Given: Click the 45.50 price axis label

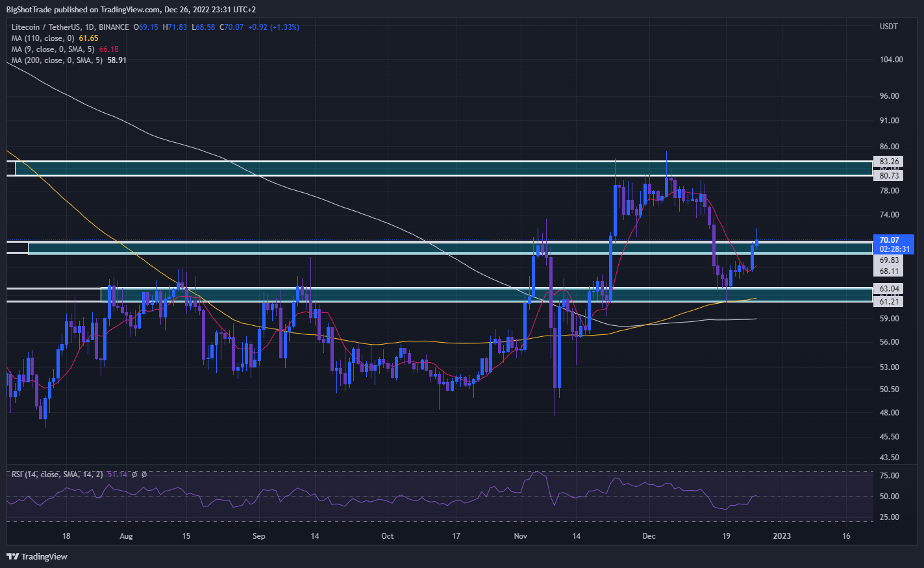Looking at the screenshot, I should (889, 437).
